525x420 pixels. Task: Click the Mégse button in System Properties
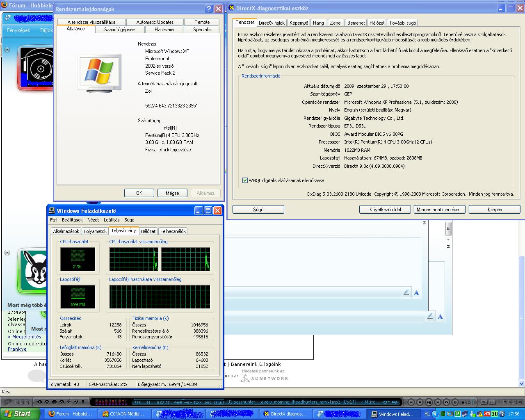172,193
